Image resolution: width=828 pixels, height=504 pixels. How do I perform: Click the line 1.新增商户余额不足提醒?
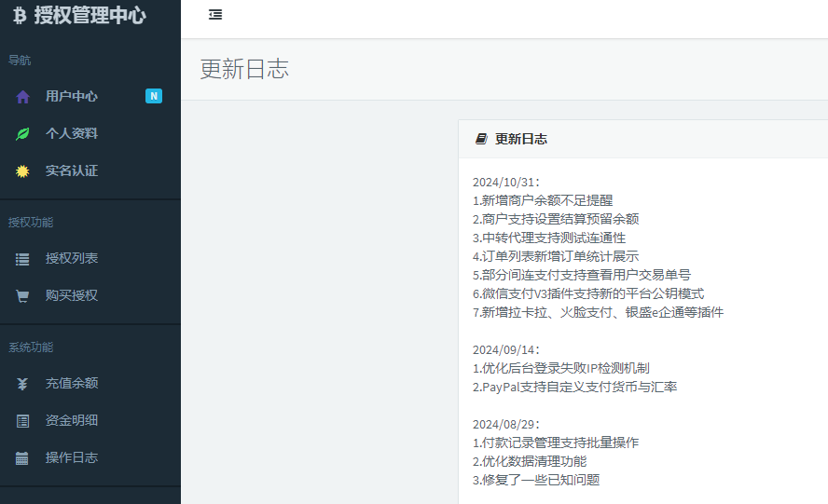coord(543,200)
